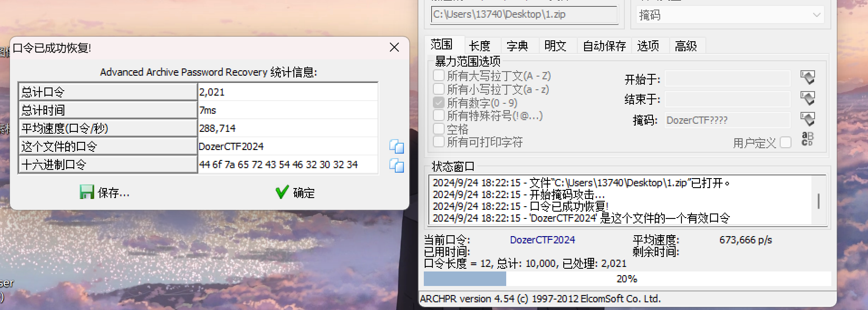Image resolution: width=868 pixels, height=310 pixels.
Task: Click the icon beside 掩码 field
Action: [807, 119]
